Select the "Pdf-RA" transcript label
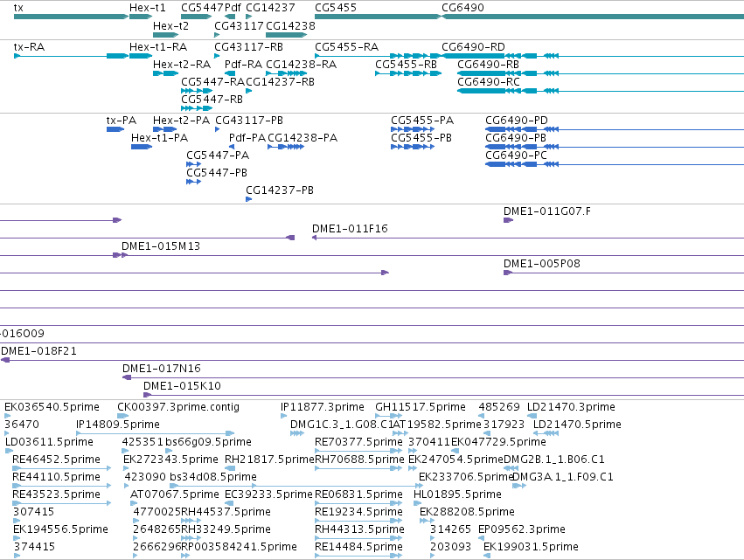The image size is (744, 560). [x=243, y=64]
